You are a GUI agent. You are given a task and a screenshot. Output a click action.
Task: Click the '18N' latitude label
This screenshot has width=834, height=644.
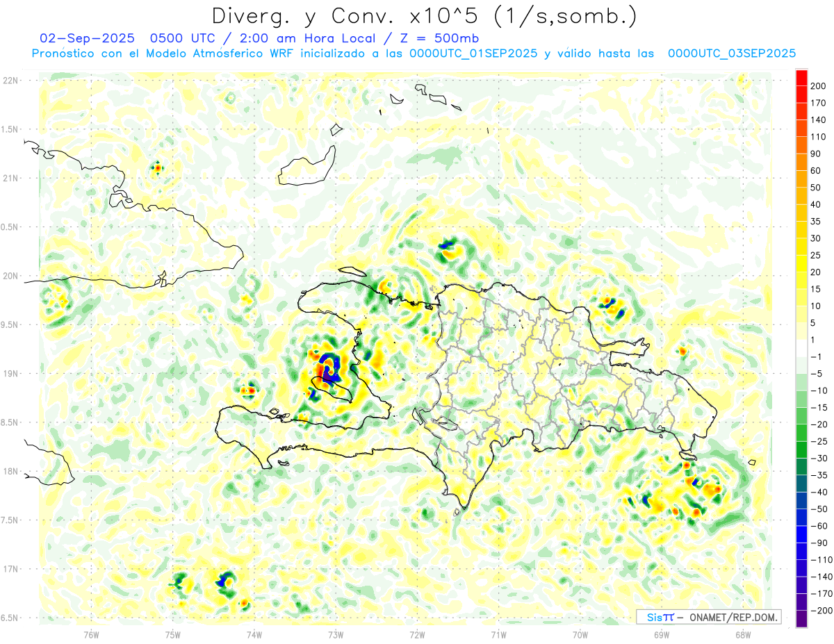click(x=10, y=471)
